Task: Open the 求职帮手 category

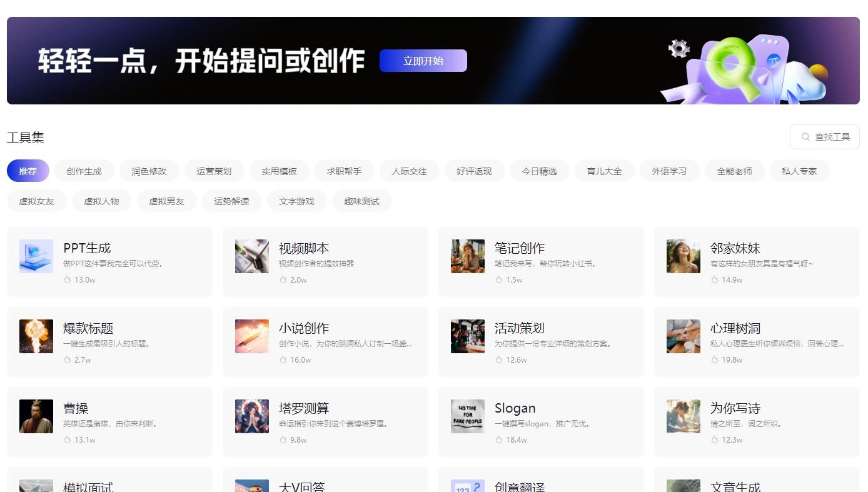Action: point(345,171)
